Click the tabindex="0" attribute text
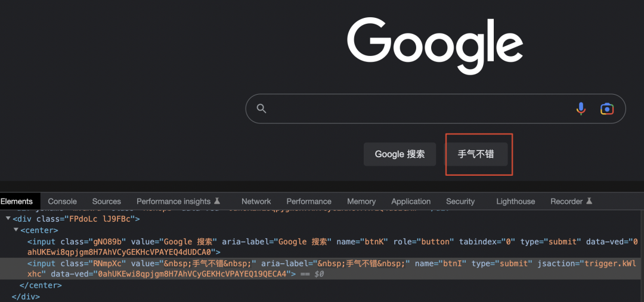Screen dimensions: 644x302 coord(487,242)
